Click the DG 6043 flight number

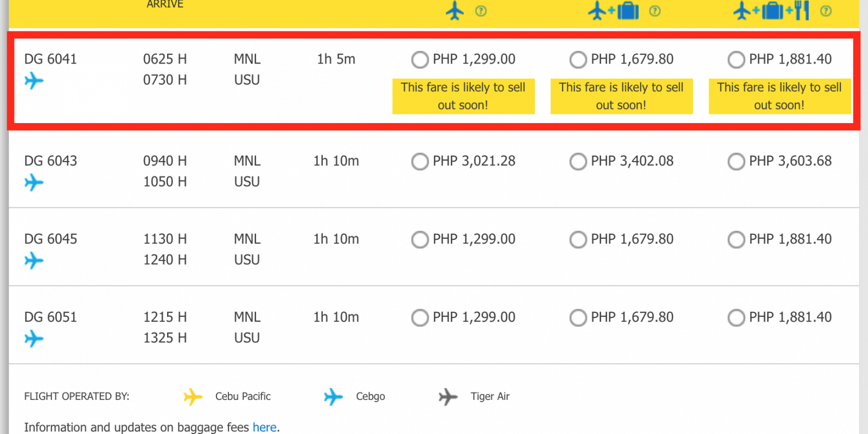coord(51,161)
